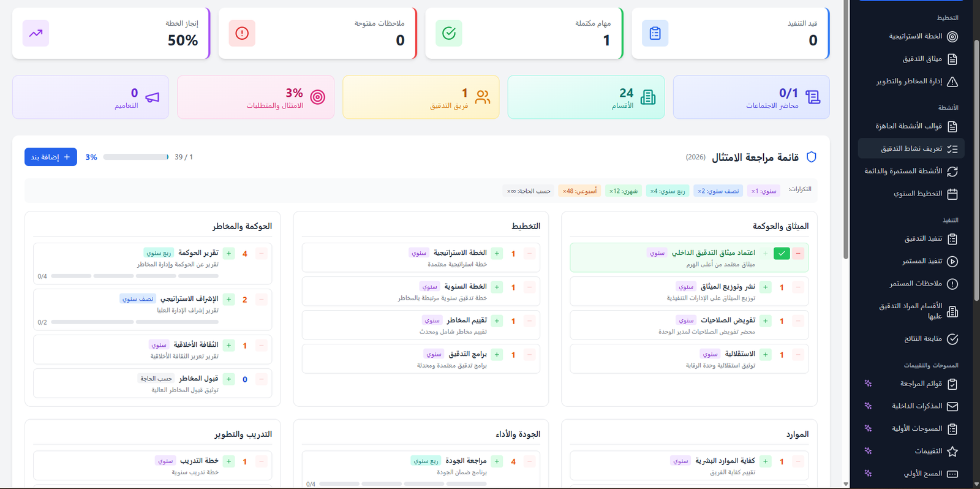Click the green check icon in مهام مكتملة card
Screen dimensions: 980x489
[449, 33]
